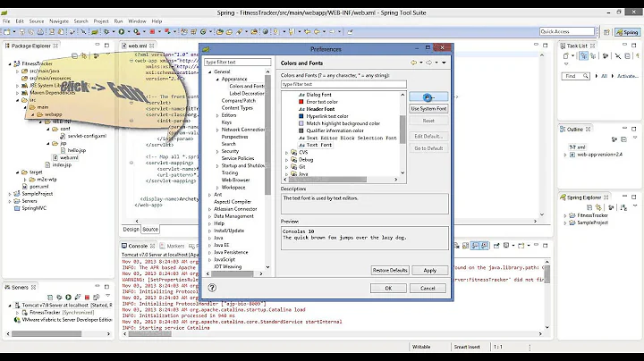Click the Open Perspective icon beside Spring
The width and height of the screenshot is (644, 361).
tap(606, 32)
